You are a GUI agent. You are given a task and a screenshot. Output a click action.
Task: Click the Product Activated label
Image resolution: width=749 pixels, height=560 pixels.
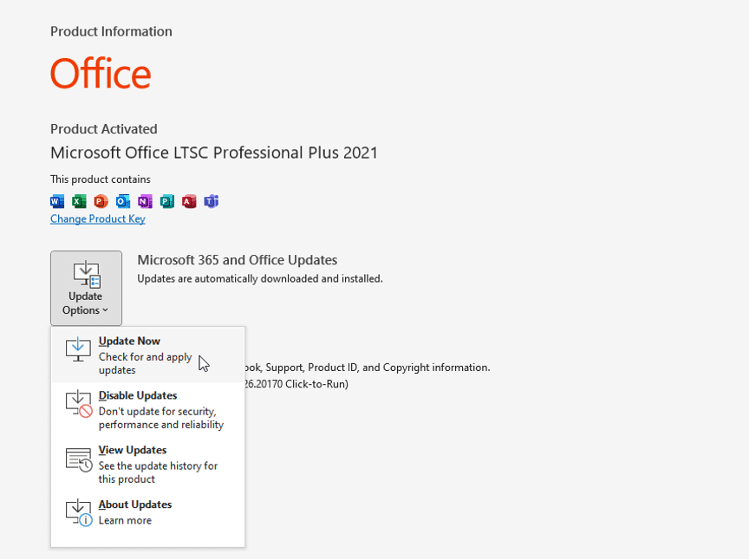point(104,129)
